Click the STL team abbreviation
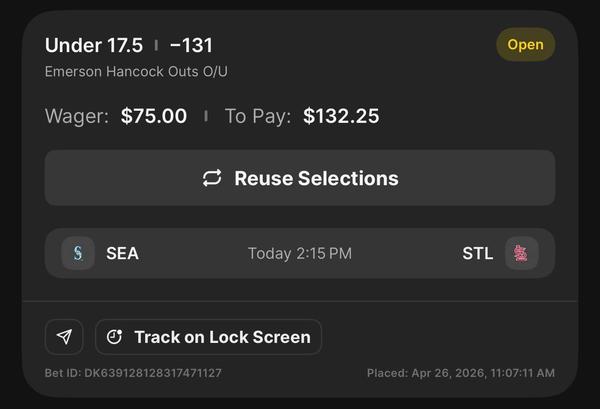This screenshot has width=600, height=409. 477,253
